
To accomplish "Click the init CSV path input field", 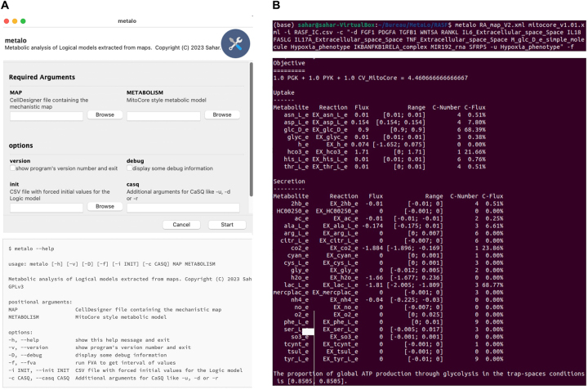I will point(46,207).
